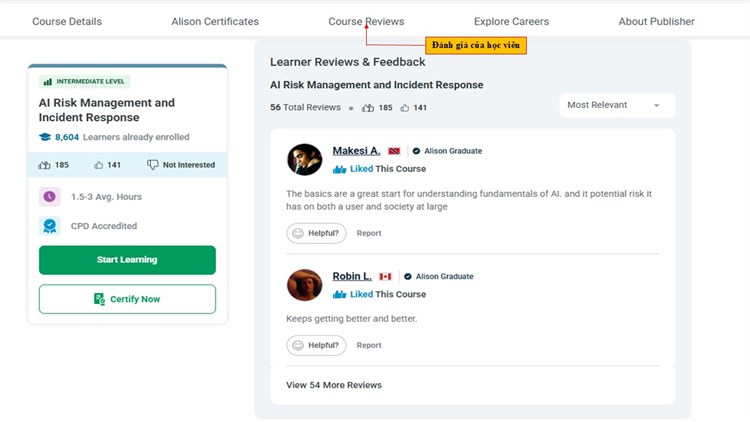Click Alison Graduate check badge for Makesi A.
The width and height of the screenshot is (750, 422).
tap(416, 151)
